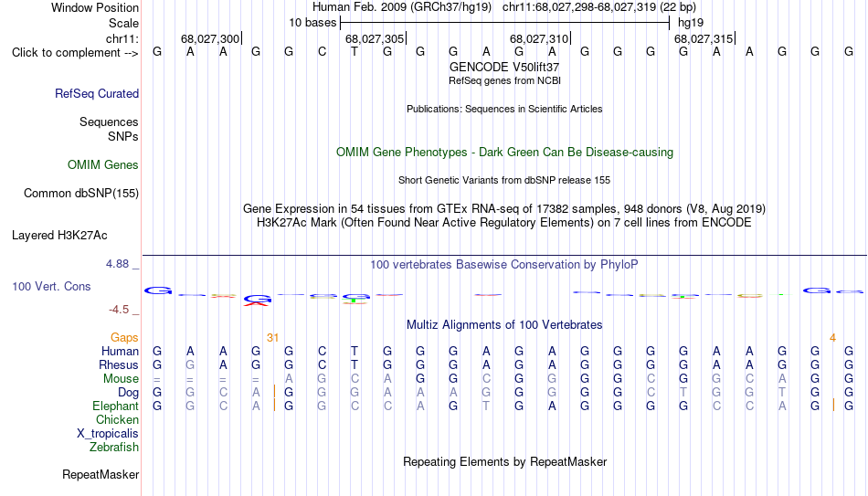Click the 68,027,310 position marker
The image size is (868, 496).
coord(539,38)
